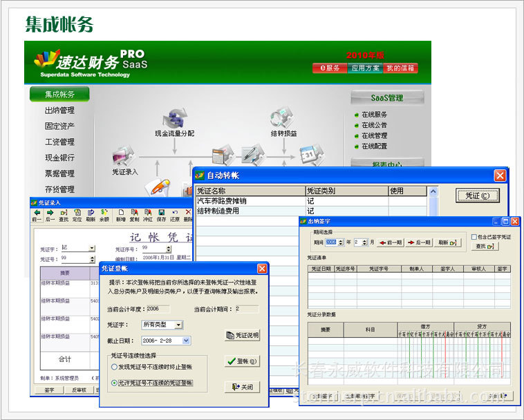The width and height of the screenshot is (524, 420).
Task: Click the 凭证名称 column header in 自动转帐
Action: click(251, 191)
